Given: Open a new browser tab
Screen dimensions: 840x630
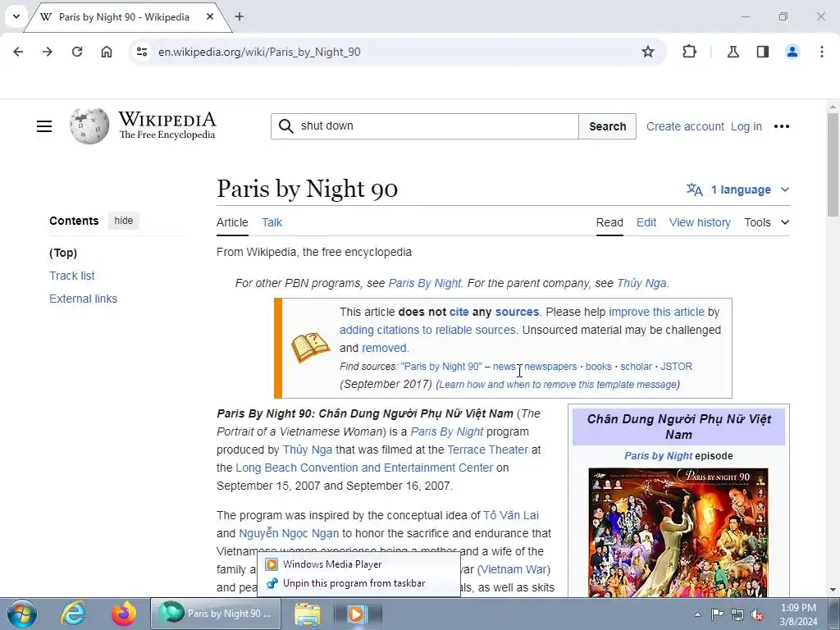Looking at the screenshot, I should pyautogui.click(x=240, y=16).
